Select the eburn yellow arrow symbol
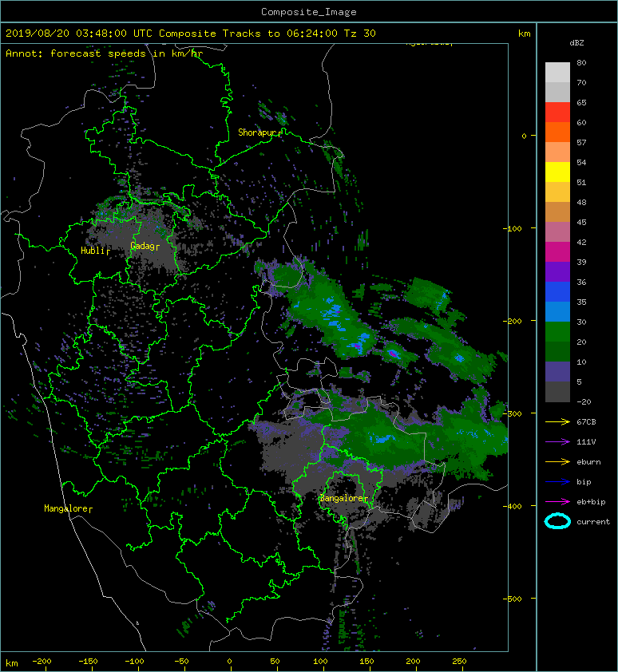Viewport: 618px width, 672px height. [x=557, y=462]
